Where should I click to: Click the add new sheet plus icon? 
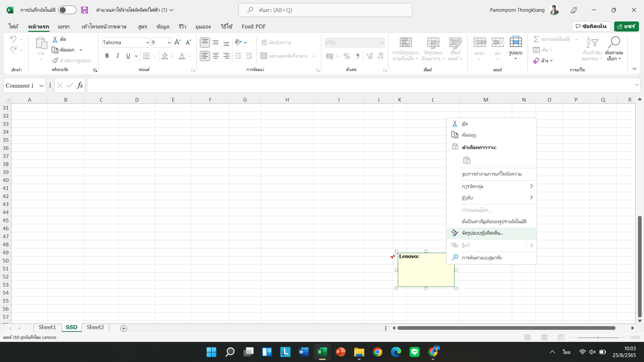[124, 328]
